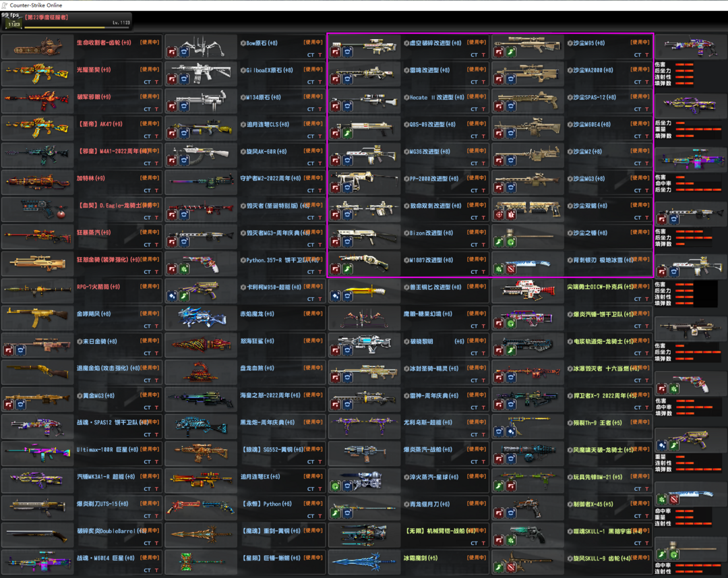This screenshot has height=578, width=728.
Task: Click the green target icon on 沙尘之锤 thumbnail
Action: pos(511,241)
